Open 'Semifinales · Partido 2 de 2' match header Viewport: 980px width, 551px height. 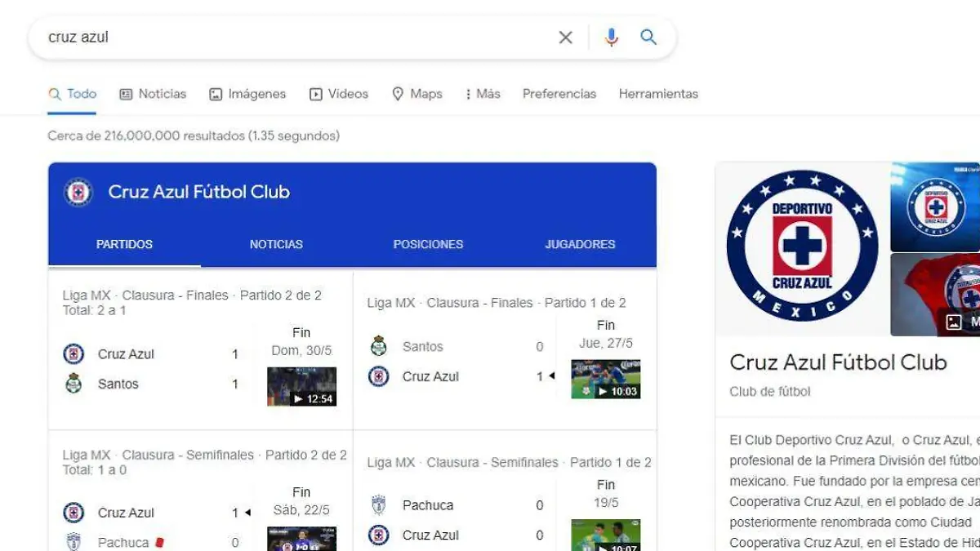tap(205, 455)
